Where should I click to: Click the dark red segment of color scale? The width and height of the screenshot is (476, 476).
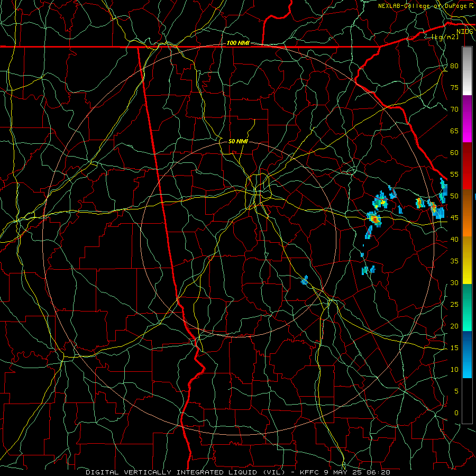(x=467, y=166)
